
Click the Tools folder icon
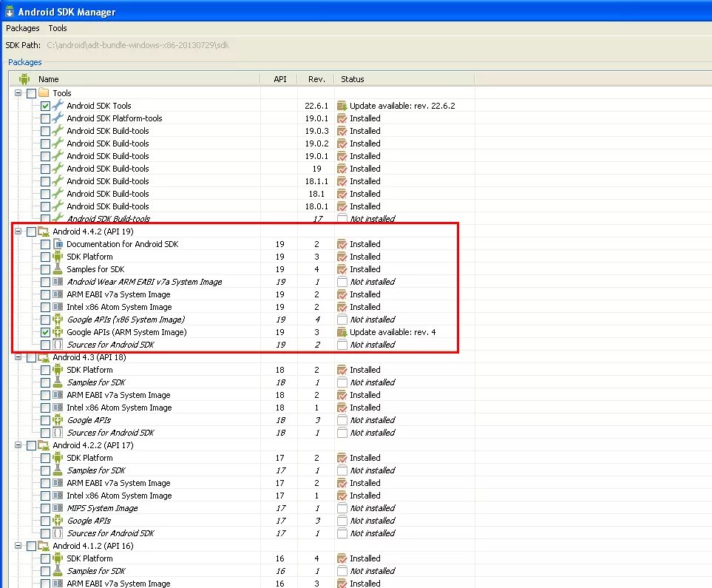pyautogui.click(x=44, y=93)
